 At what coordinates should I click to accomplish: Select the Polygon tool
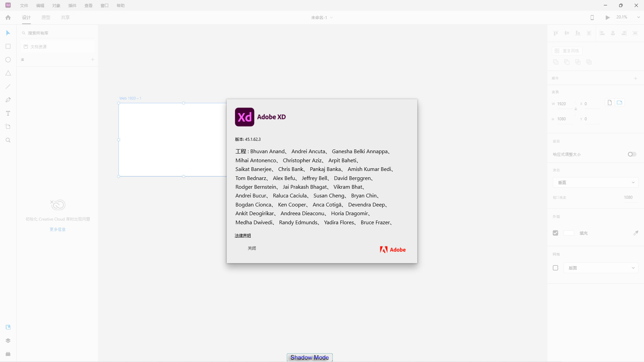(8, 73)
